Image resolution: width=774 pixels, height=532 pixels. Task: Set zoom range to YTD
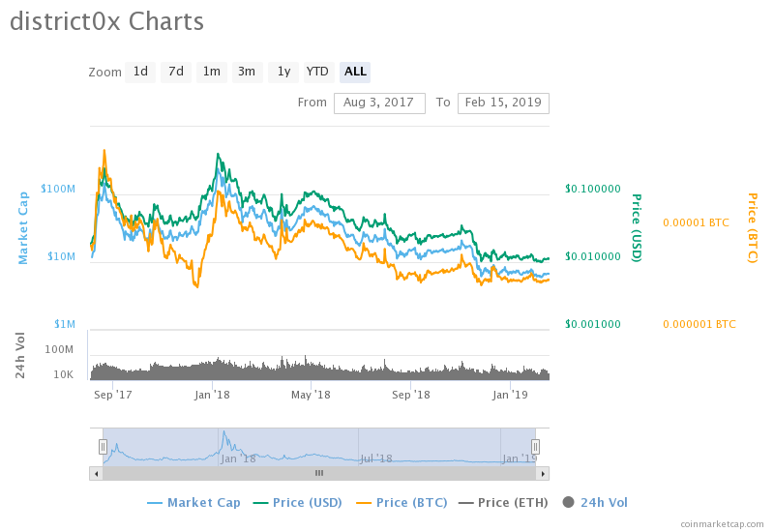(x=317, y=72)
